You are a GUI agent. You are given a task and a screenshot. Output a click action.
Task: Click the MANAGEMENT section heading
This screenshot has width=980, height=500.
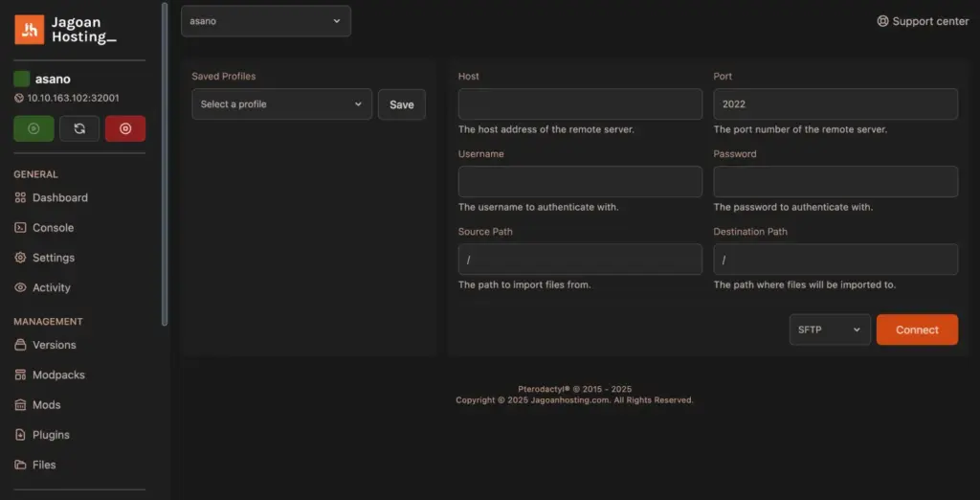pos(48,322)
